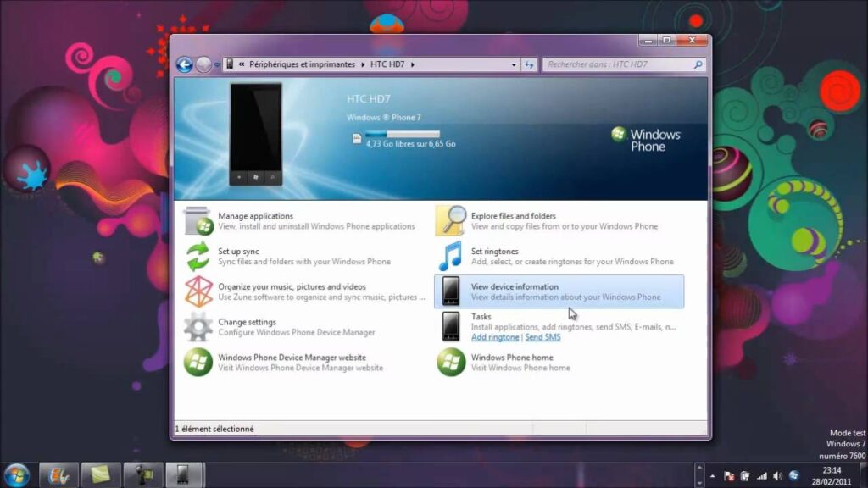Open the address bar history dropdown

514,64
